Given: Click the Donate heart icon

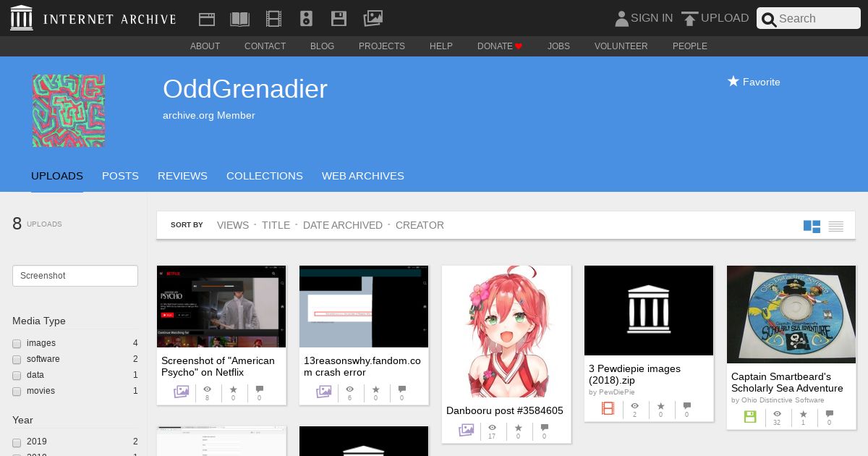Looking at the screenshot, I should tap(519, 46).
